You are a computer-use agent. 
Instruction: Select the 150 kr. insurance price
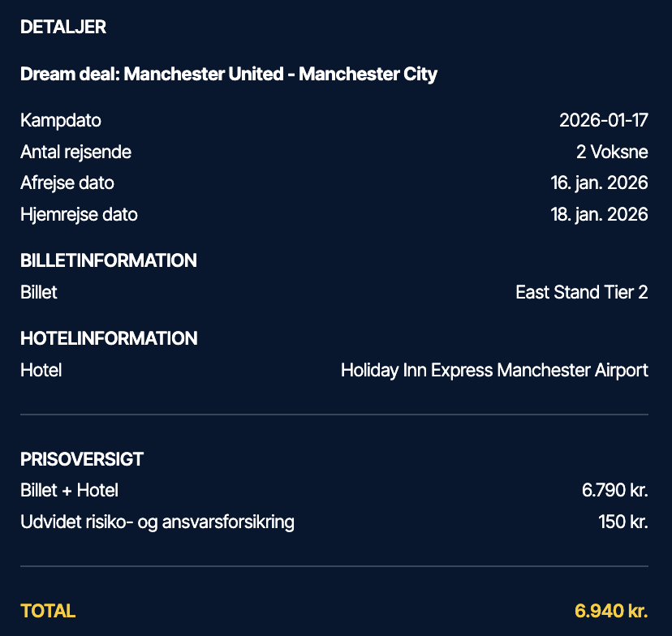(623, 522)
